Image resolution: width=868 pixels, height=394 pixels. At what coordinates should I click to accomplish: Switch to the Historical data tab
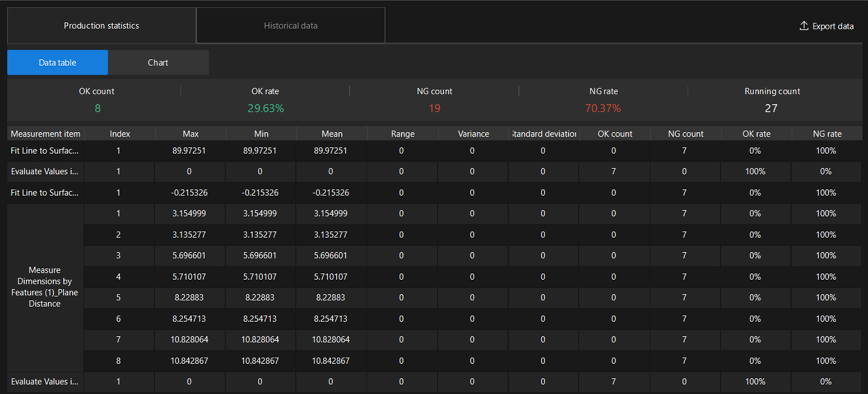(291, 25)
